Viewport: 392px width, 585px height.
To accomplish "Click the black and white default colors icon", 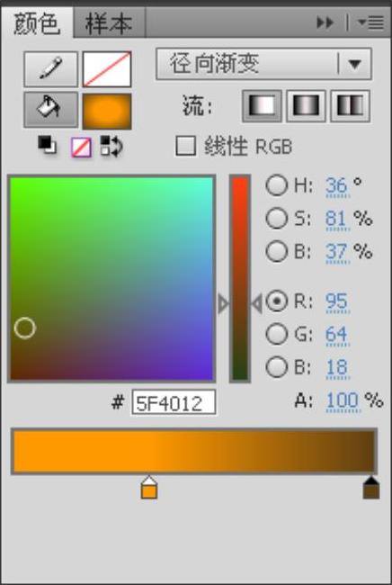I will coord(48,145).
